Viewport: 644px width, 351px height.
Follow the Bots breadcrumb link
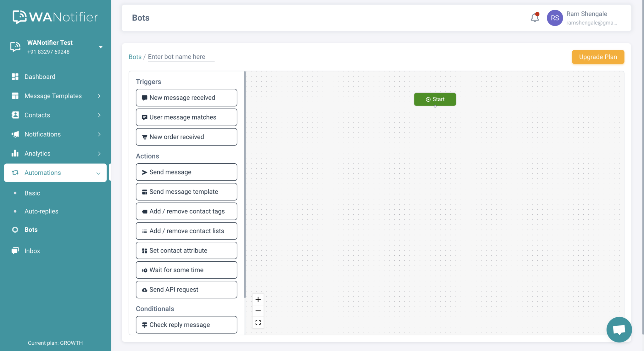pyautogui.click(x=135, y=57)
